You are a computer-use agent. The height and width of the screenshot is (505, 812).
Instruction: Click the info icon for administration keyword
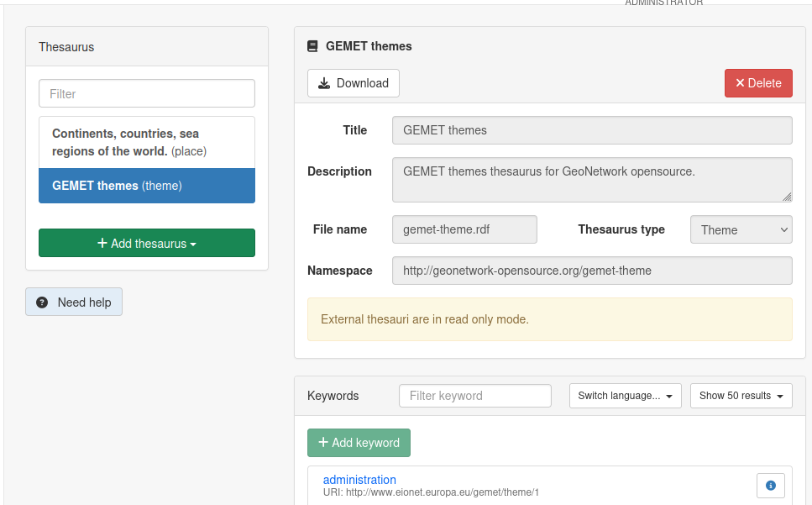[771, 486]
